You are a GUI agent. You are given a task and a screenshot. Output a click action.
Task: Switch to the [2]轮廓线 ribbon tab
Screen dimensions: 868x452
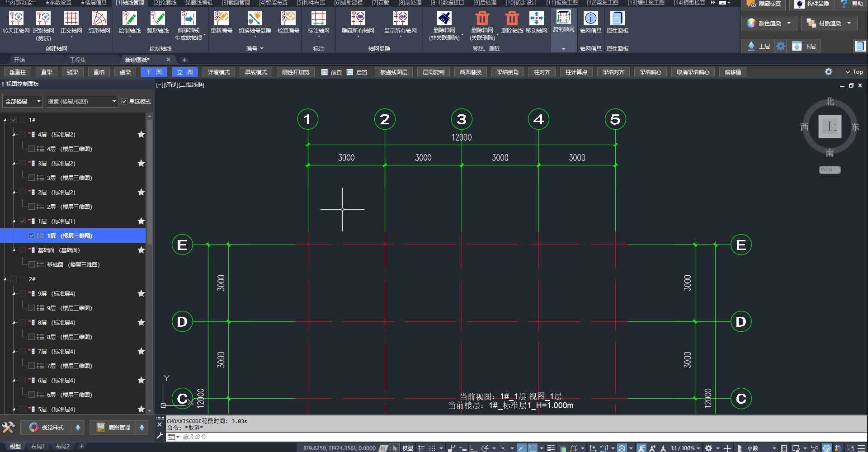165,3
